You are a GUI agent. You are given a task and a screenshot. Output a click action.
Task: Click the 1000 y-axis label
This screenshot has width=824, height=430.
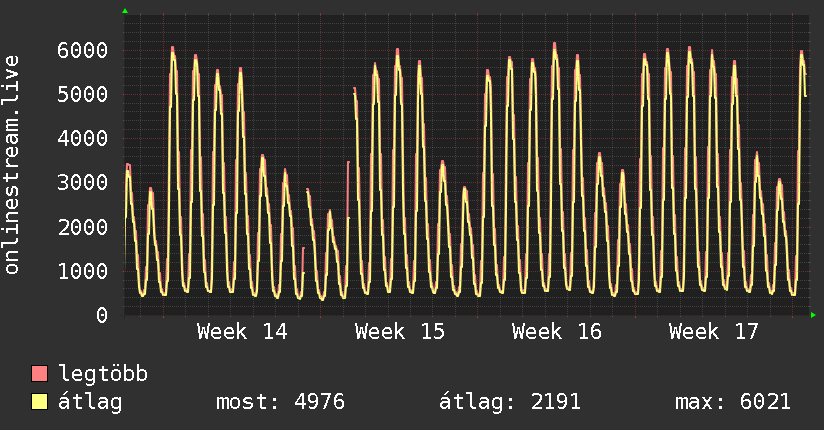tap(83, 271)
